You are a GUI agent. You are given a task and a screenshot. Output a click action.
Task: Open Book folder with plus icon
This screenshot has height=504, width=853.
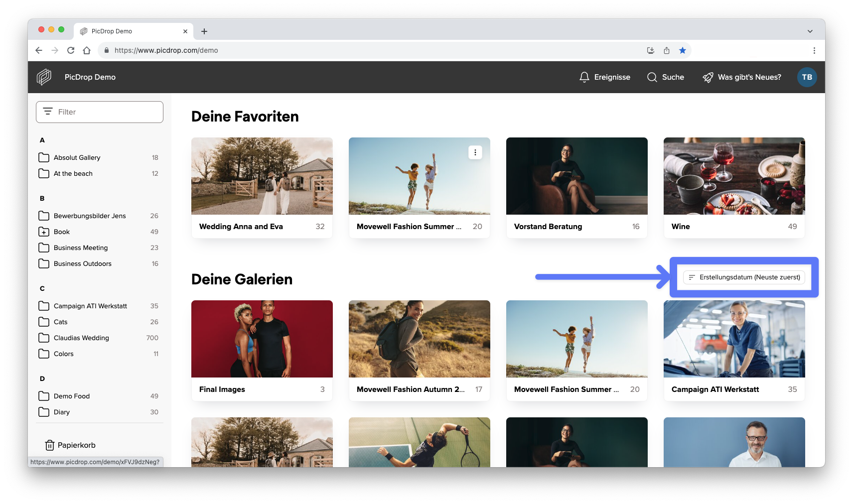click(x=99, y=232)
